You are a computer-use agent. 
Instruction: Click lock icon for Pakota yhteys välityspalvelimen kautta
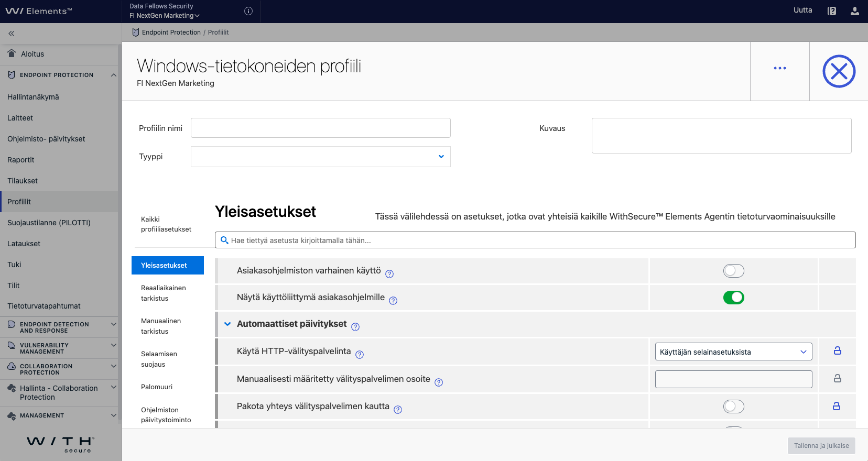(x=837, y=406)
